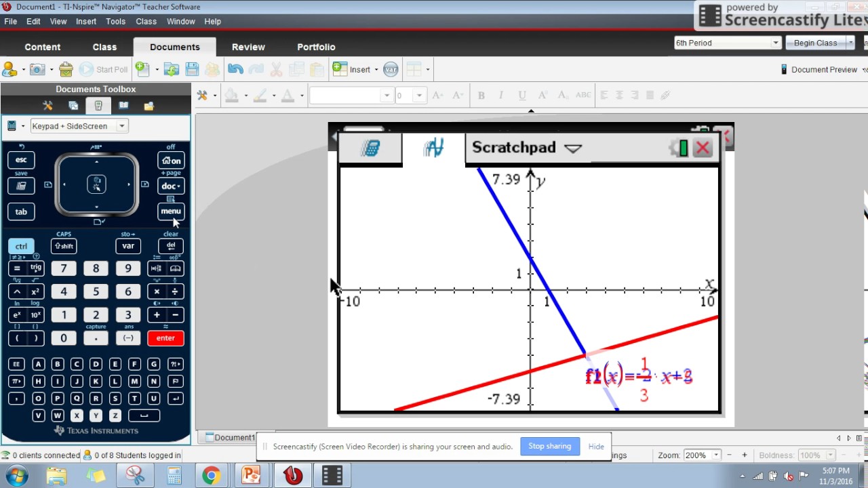Click the red enter key
Screen dimensions: 868x488
pos(165,338)
